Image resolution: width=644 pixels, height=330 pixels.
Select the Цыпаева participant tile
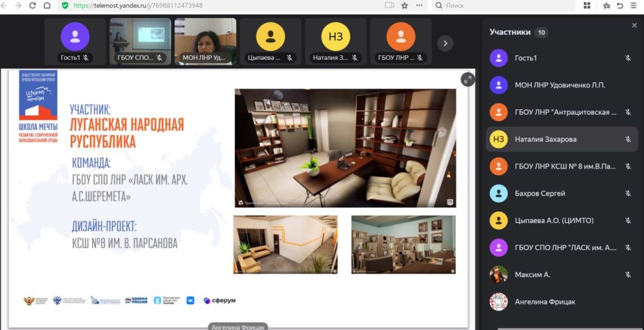(x=270, y=41)
